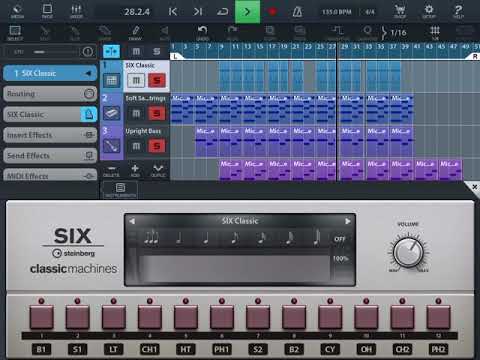480x360 pixels.
Task: Redo the last undone action
Action: 232,33
